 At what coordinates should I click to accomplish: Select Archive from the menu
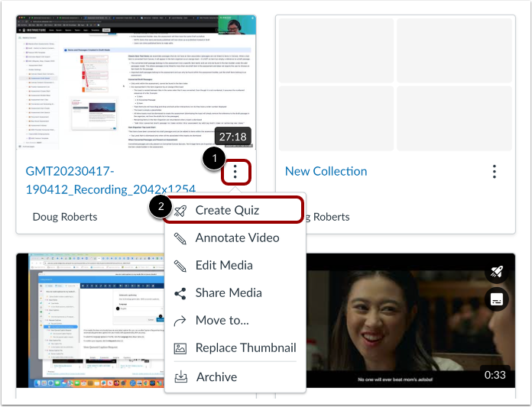point(235,377)
